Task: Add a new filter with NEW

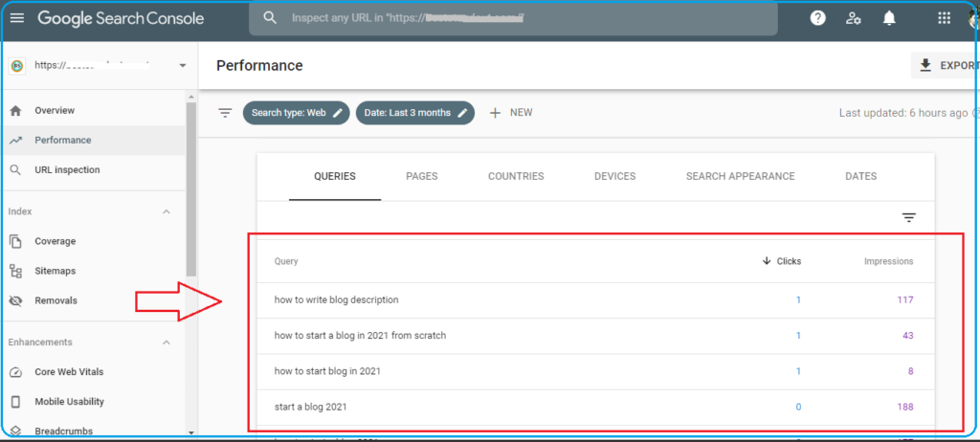Action: 511,113
